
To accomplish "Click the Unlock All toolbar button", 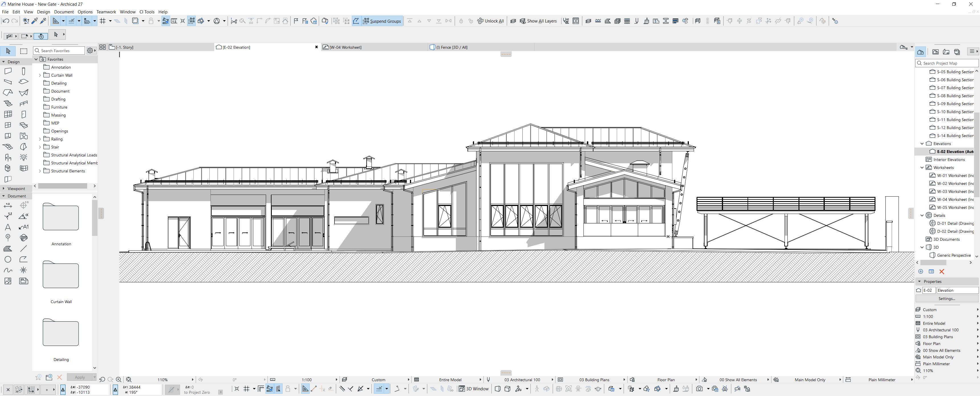I will [x=491, y=21].
